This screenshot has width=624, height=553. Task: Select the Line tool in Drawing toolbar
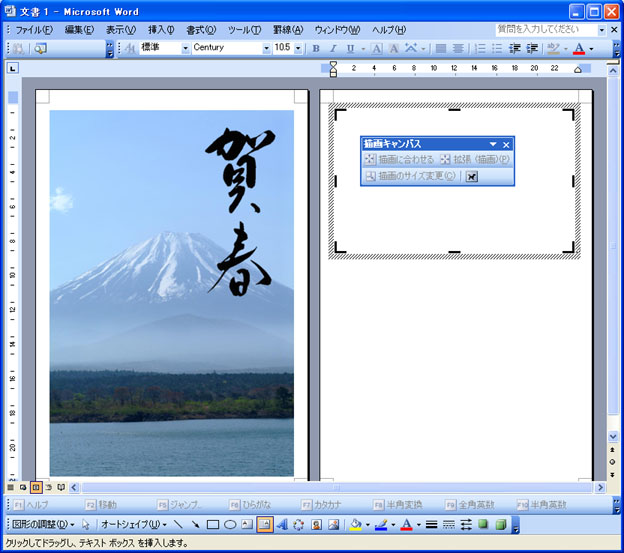pyautogui.click(x=178, y=524)
